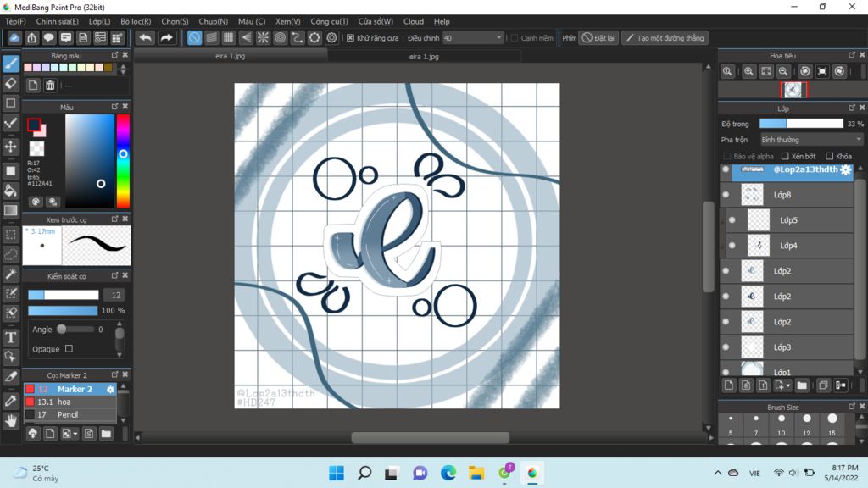Tick the Opaque checkbox

point(69,348)
